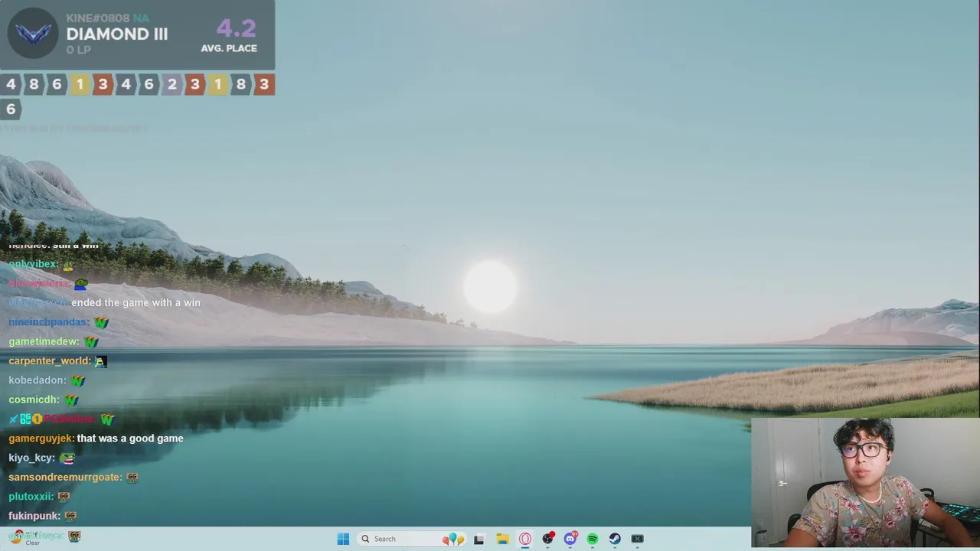
Task: Open Spotify from the taskbar
Action: 593,539
